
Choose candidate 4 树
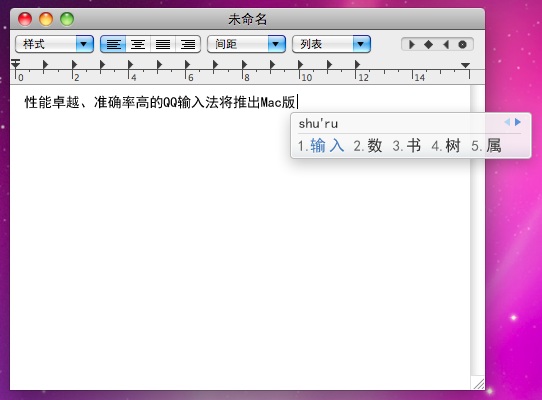click(x=446, y=146)
